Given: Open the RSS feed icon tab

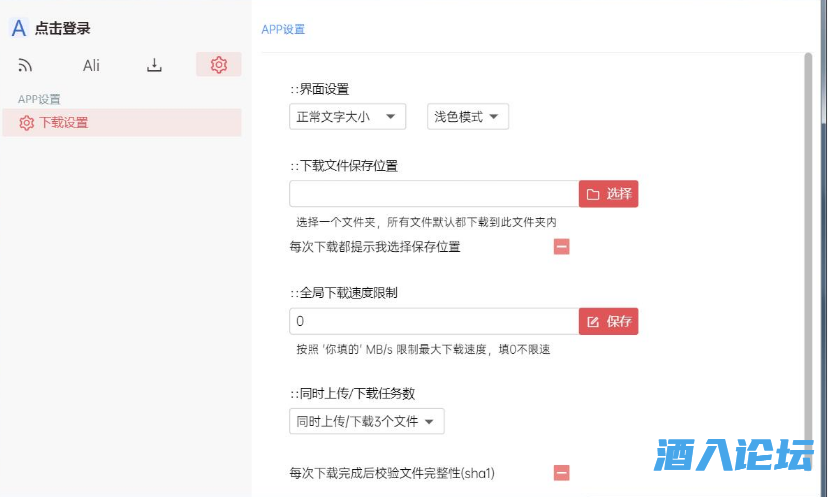Looking at the screenshot, I should pyautogui.click(x=26, y=66).
